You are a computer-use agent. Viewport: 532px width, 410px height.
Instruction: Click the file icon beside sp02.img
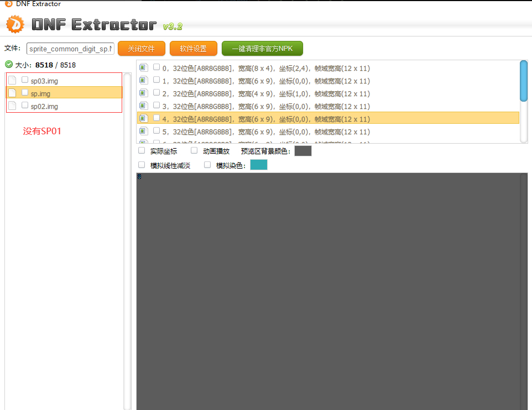pyautogui.click(x=12, y=106)
